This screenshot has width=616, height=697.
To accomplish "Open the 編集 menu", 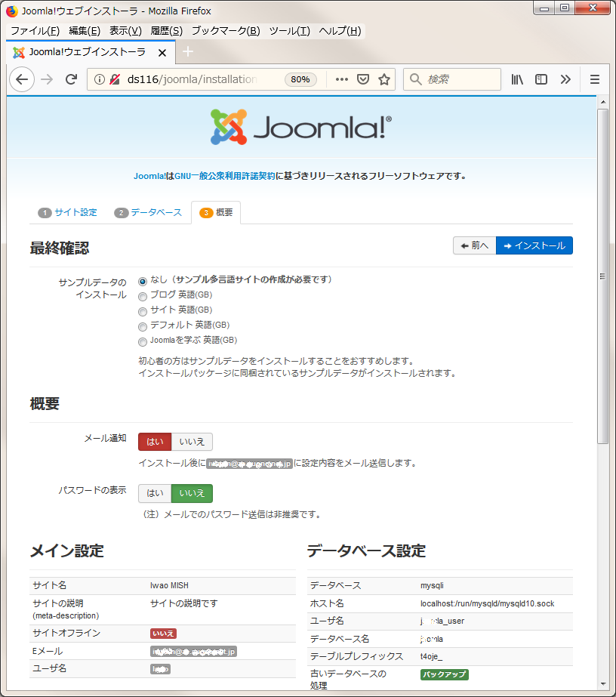I will pos(85,31).
